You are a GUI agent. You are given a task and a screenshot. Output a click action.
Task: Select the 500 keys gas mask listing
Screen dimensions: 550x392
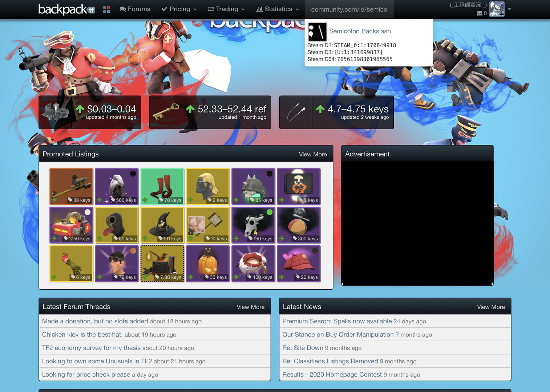(117, 186)
